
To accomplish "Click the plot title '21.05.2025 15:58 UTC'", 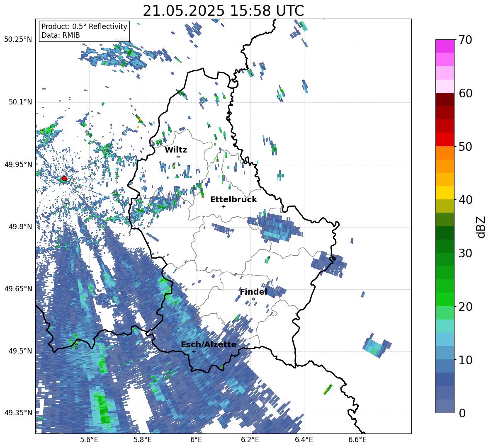I will point(223,11).
